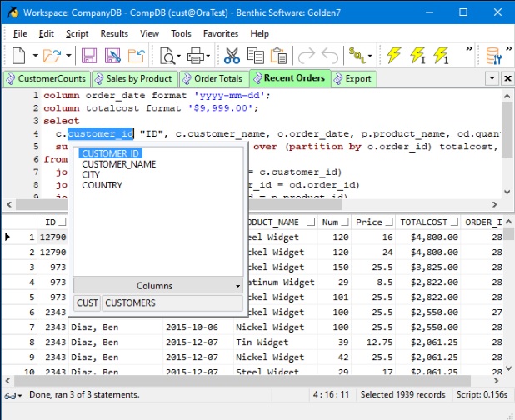Save the current script
This screenshot has width=515, height=420.
[x=89, y=56]
